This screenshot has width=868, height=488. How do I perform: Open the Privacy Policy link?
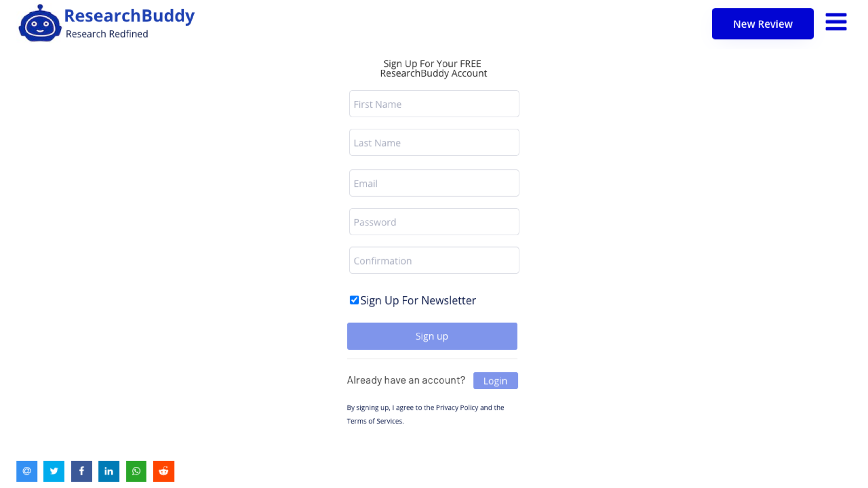point(457,408)
